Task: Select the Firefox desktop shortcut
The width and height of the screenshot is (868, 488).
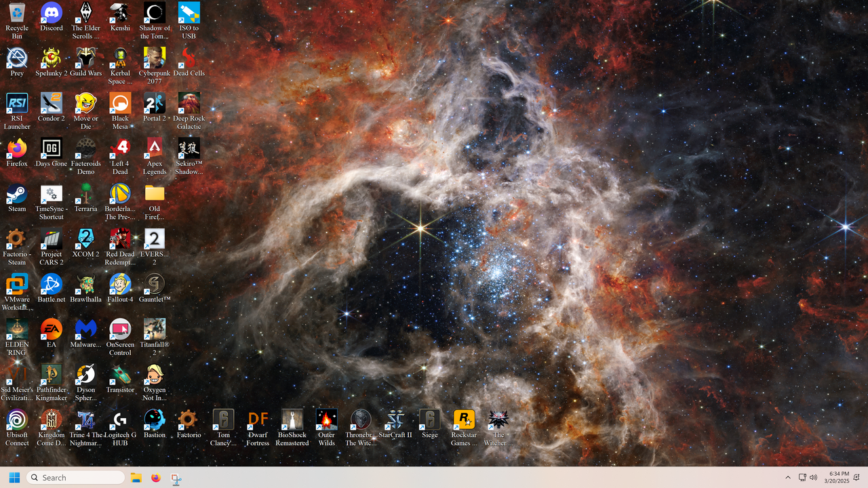Action: pyautogui.click(x=17, y=148)
